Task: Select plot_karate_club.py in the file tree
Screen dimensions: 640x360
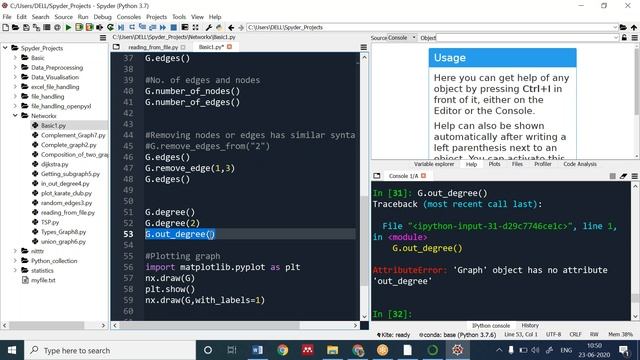Action: pyautogui.click(x=66, y=193)
